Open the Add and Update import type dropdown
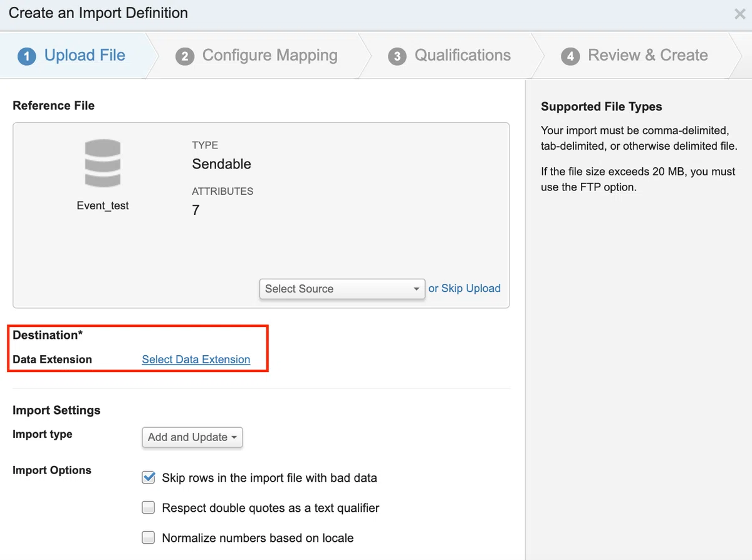Image resolution: width=752 pixels, height=560 pixels. 192,437
